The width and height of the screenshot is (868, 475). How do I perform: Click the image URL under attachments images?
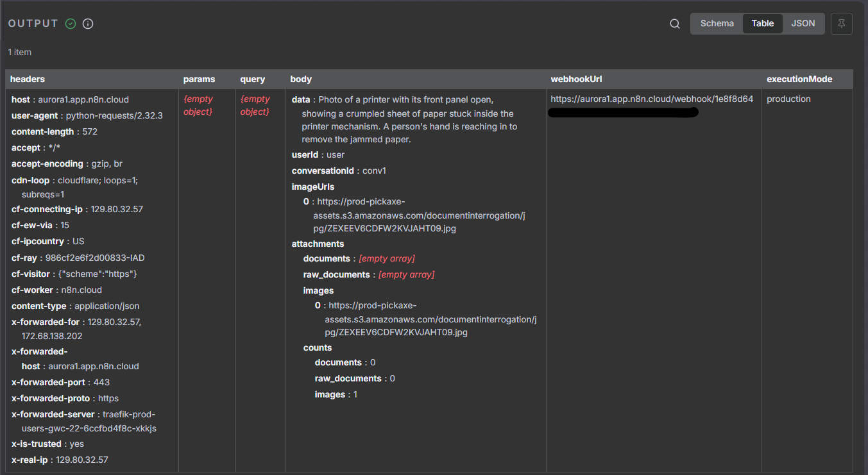[x=430, y=319]
